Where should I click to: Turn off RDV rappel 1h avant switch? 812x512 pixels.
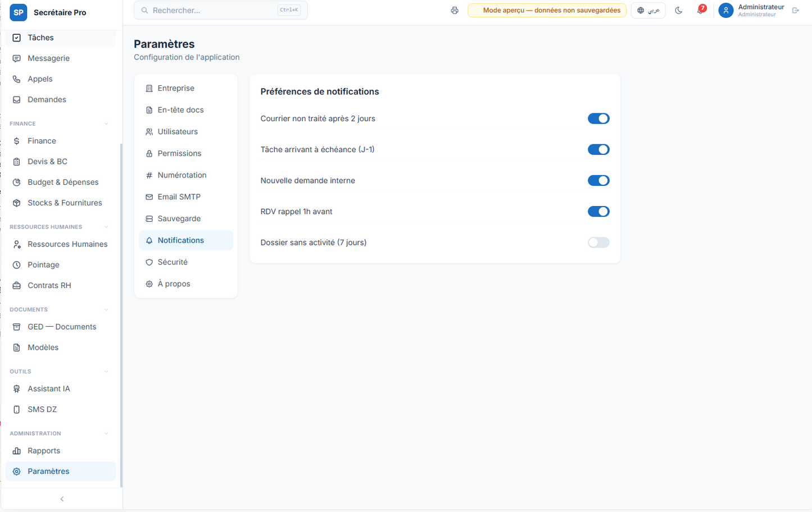(598, 212)
